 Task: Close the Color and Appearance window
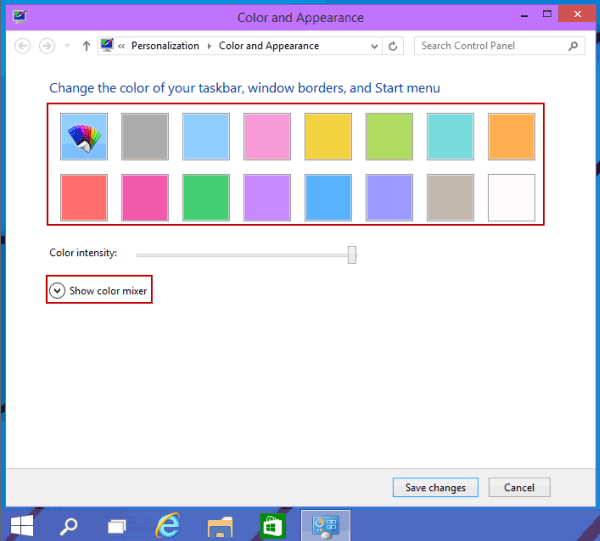(x=577, y=15)
